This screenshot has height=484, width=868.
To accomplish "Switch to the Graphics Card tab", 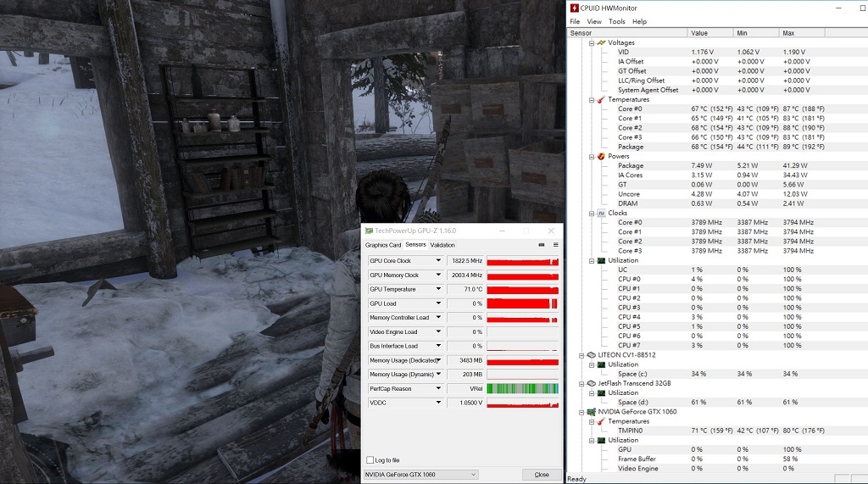I will (x=383, y=245).
